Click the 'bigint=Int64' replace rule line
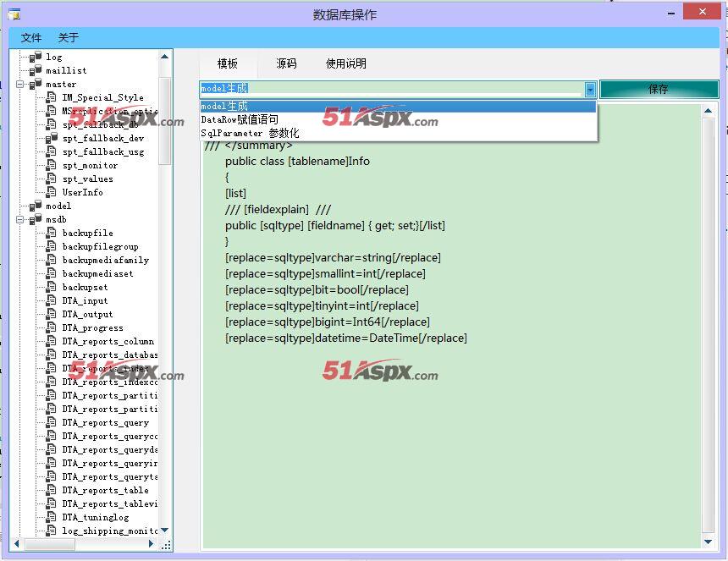 pos(328,322)
